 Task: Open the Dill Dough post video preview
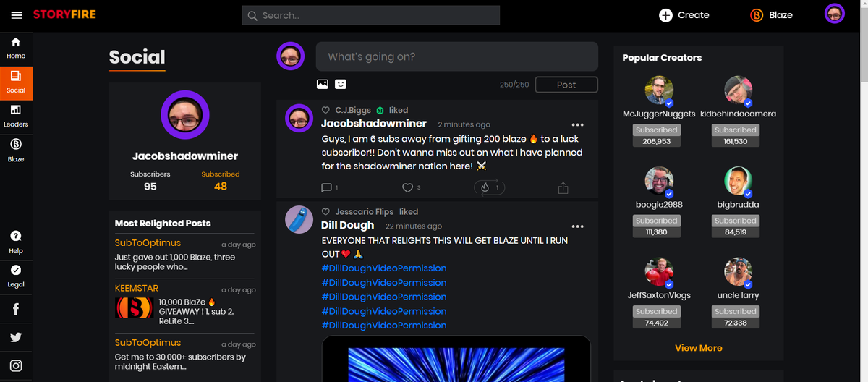tap(456, 359)
